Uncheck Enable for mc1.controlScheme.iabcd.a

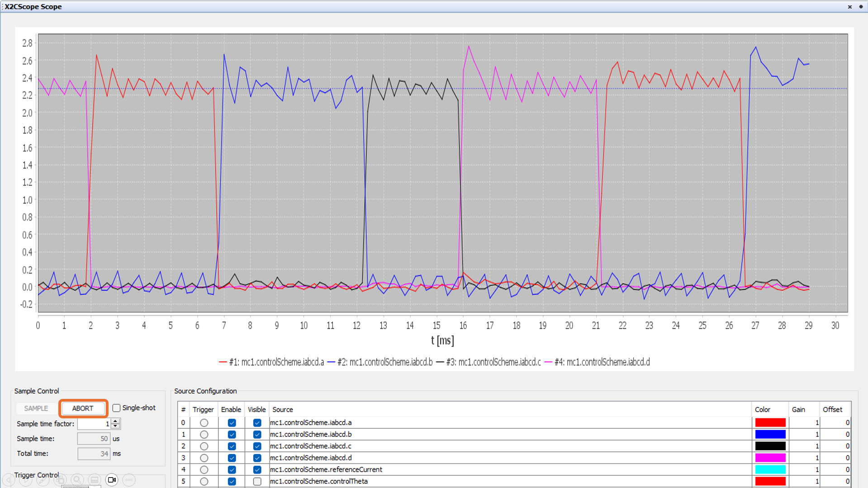[232, 423]
